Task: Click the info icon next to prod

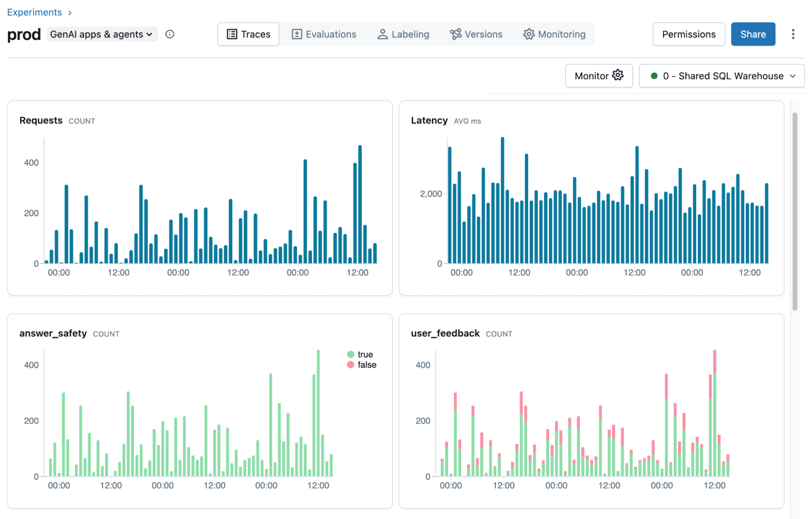Action: tap(170, 34)
